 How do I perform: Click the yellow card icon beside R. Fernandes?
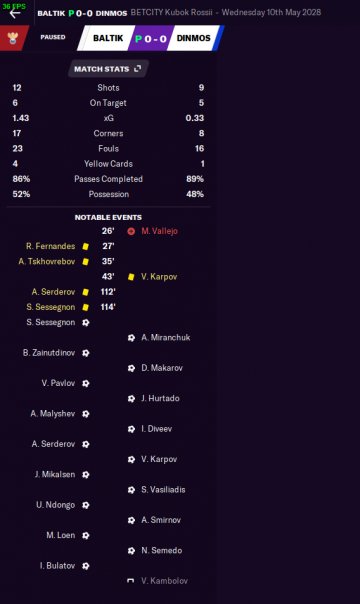click(x=85, y=246)
